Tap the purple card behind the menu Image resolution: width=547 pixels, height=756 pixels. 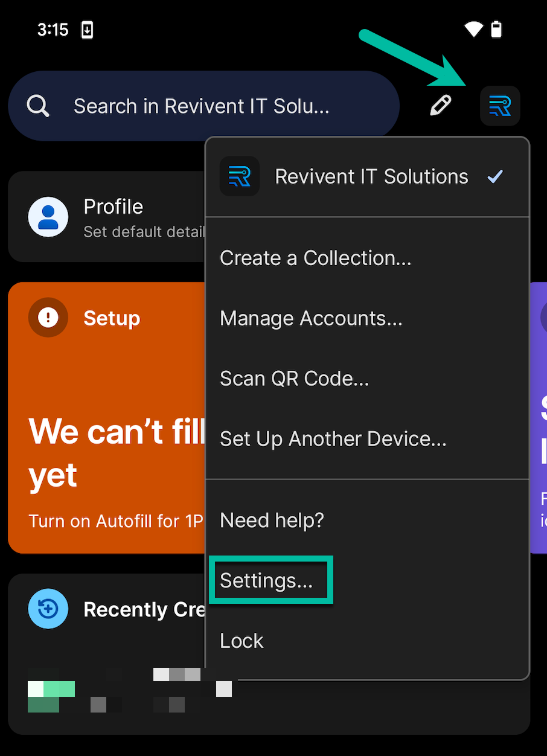point(539,418)
